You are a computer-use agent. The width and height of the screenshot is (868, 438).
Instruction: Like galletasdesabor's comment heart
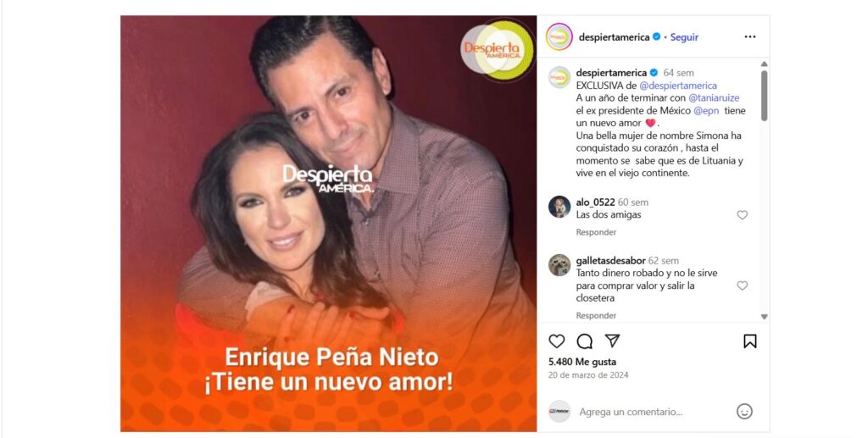[x=743, y=286]
